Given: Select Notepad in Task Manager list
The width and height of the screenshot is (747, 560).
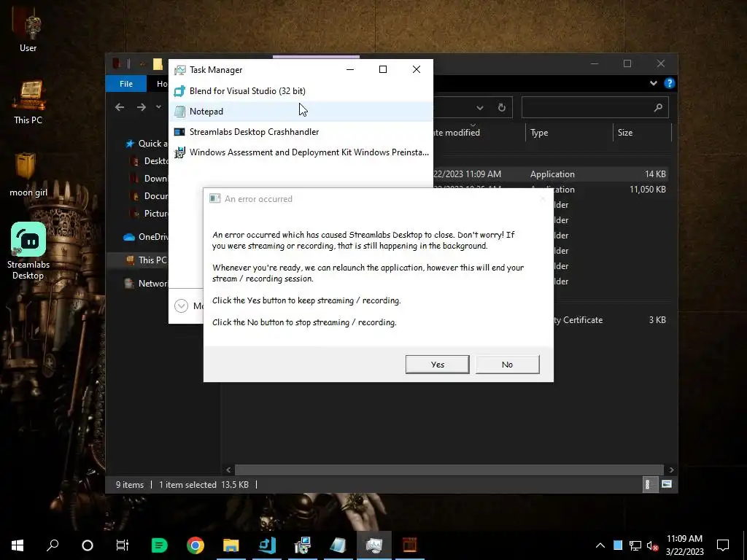Looking at the screenshot, I should coord(301,112).
